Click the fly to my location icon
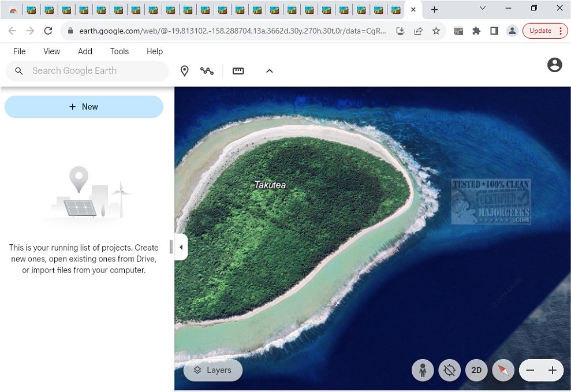Screen dimensions: 571x392 pyautogui.click(x=449, y=370)
